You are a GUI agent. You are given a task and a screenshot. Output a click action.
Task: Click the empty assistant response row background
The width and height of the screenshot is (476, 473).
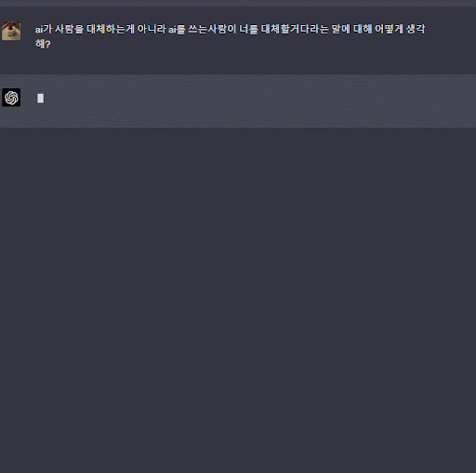coord(248,101)
